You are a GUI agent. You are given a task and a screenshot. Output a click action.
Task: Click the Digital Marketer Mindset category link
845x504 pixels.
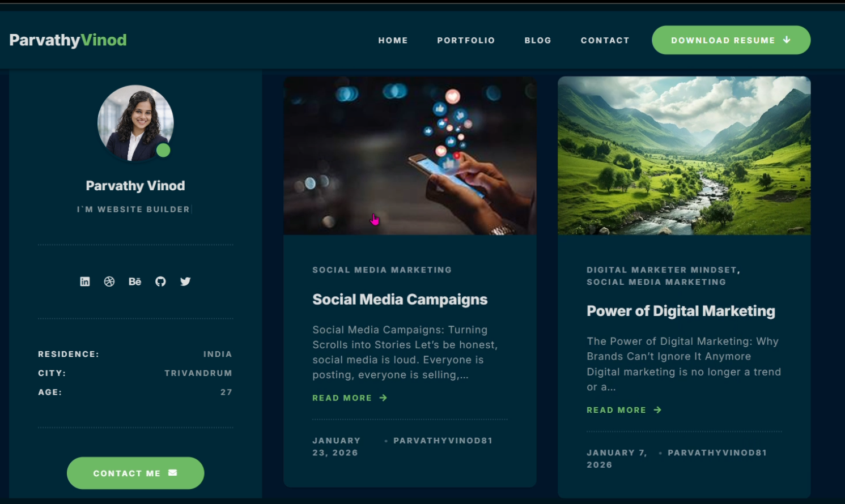663,270
